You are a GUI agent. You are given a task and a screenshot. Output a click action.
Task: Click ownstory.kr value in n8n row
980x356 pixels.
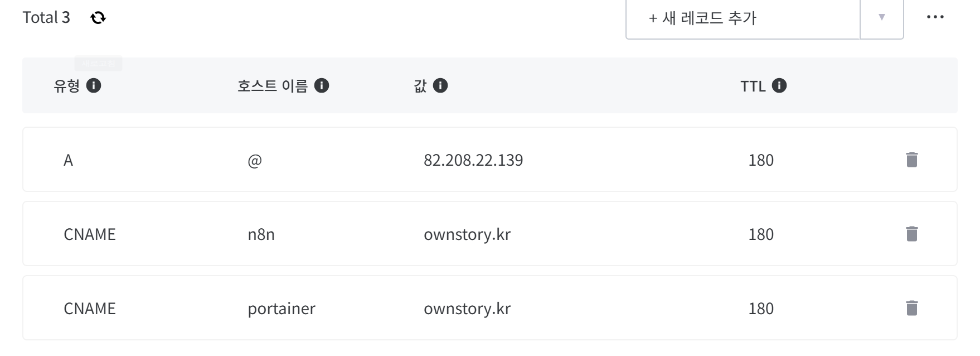467,234
